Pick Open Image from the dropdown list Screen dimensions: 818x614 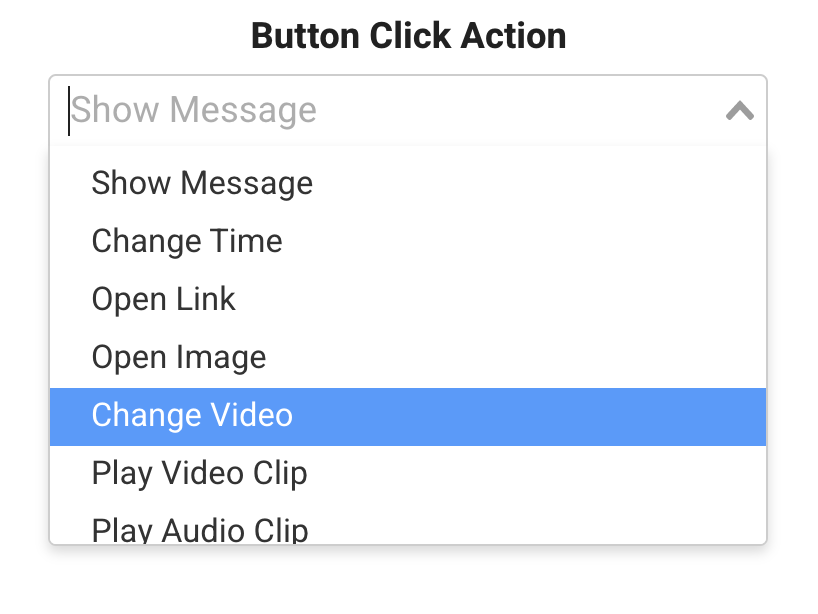[x=179, y=357]
